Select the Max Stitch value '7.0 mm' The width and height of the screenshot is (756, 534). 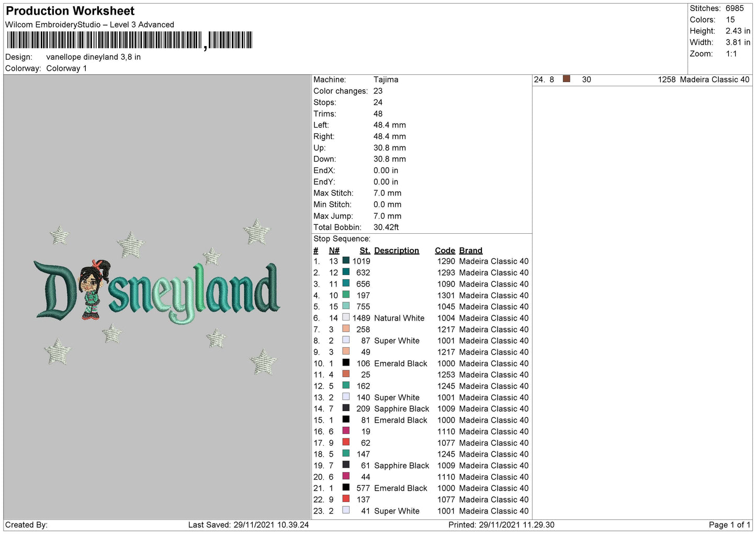(x=388, y=193)
